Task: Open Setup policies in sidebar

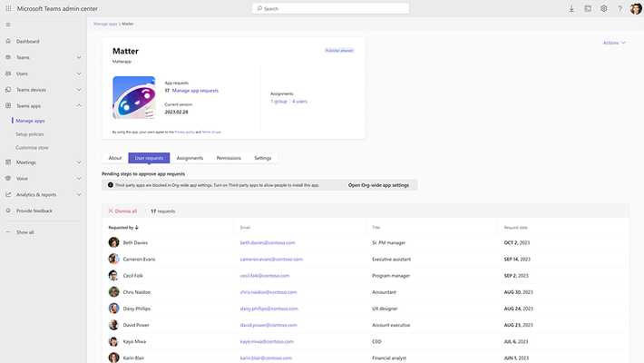Action: pos(30,134)
